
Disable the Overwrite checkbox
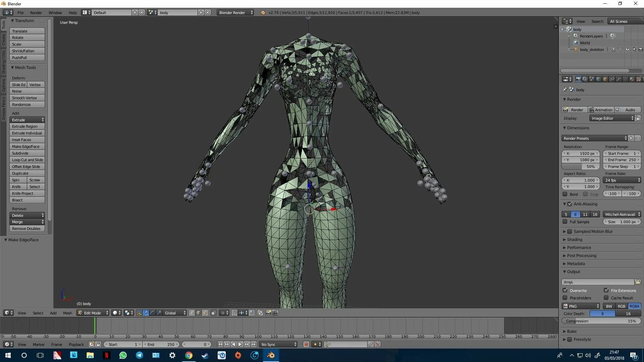coord(565,290)
